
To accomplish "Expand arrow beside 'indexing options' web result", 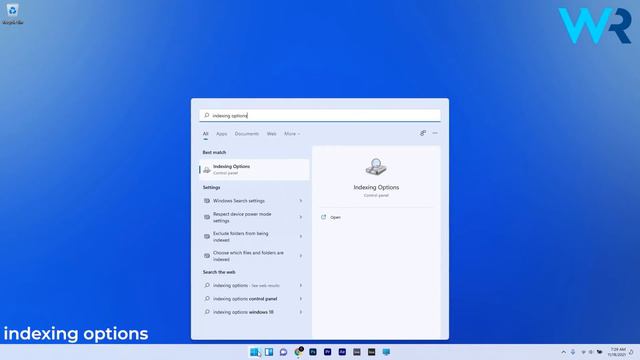I will pos(301,285).
